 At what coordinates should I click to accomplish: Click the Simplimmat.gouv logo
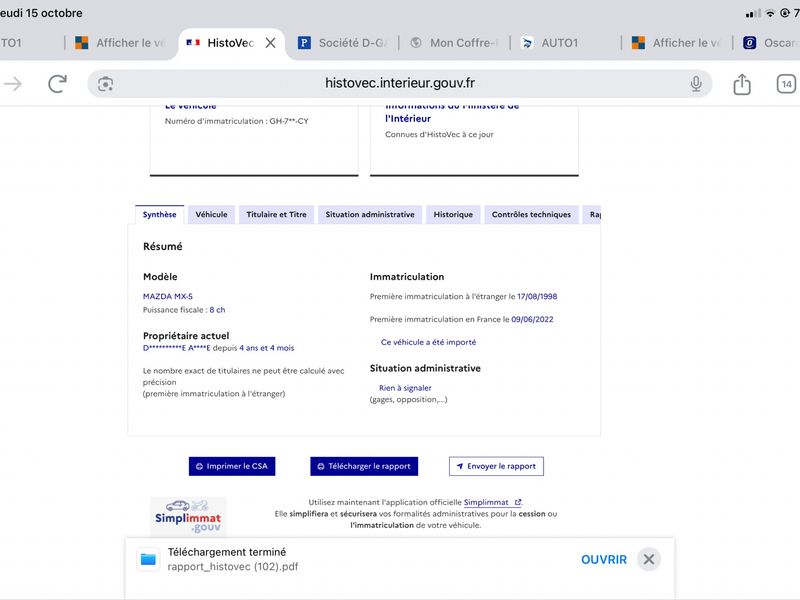(188, 516)
